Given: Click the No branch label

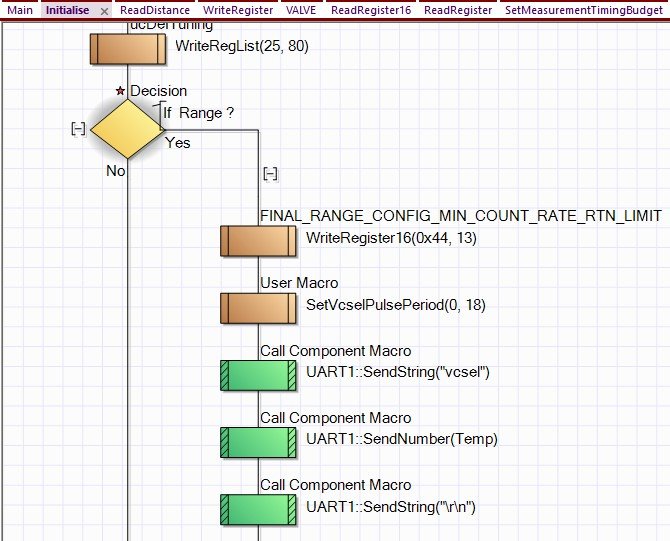Looking at the screenshot, I should [116, 171].
